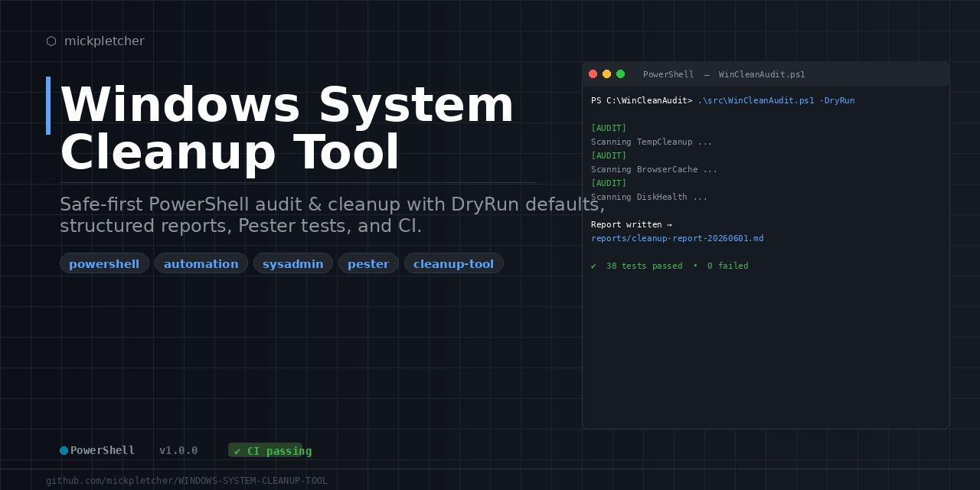
Task: Click the yellow minimize dot in terminal
Action: click(606, 74)
